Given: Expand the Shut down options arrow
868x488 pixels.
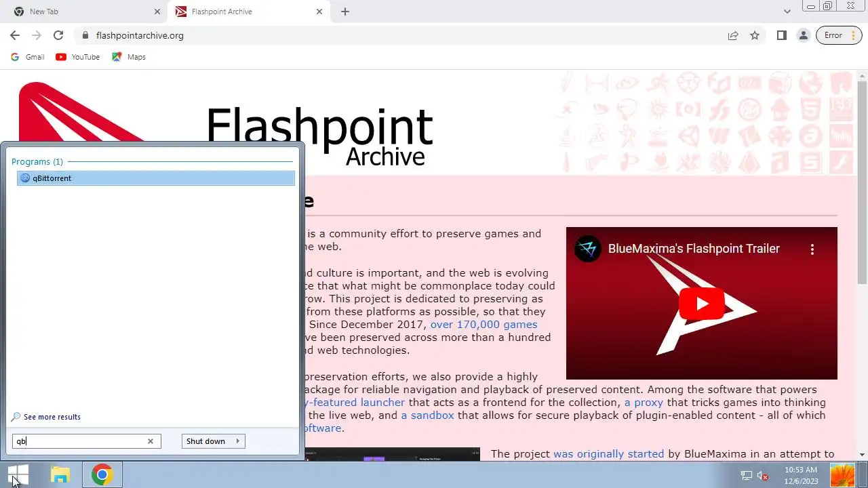Looking at the screenshot, I should (x=237, y=441).
